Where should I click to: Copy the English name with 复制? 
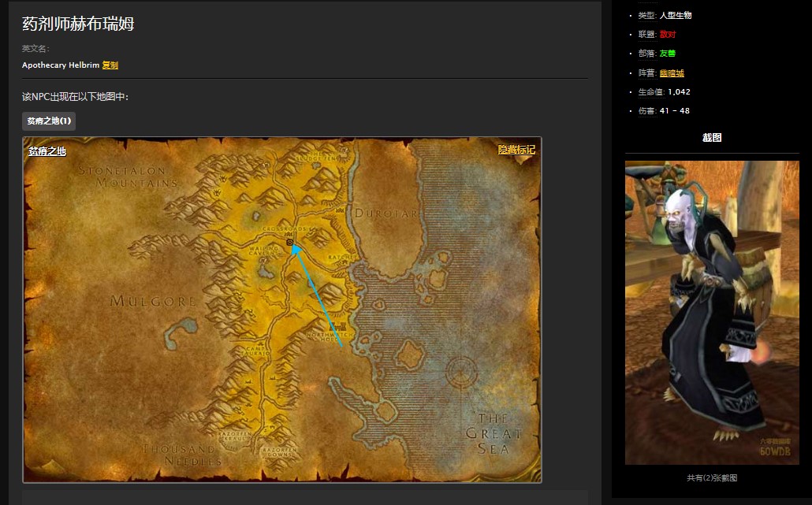tap(110, 65)
